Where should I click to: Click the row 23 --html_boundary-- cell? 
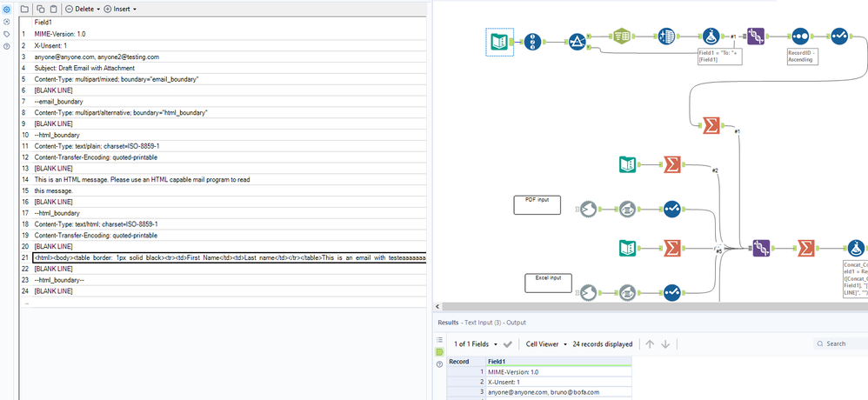click(x=230, y=280)
